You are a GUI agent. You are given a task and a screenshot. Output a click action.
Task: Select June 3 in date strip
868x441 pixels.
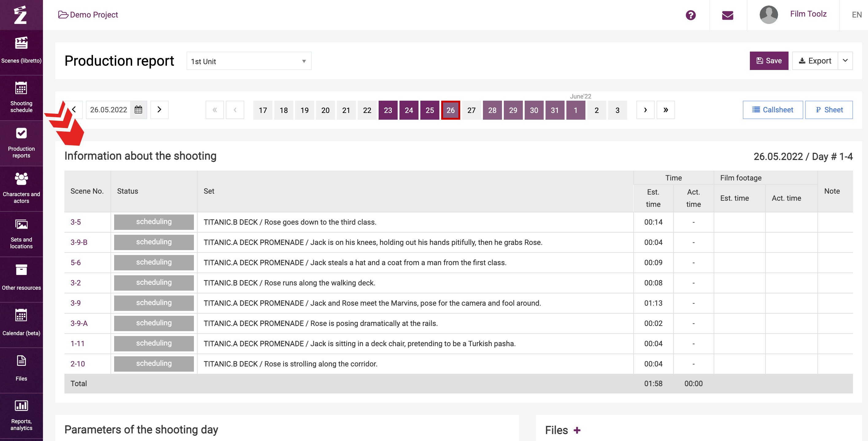coord(617,110)
